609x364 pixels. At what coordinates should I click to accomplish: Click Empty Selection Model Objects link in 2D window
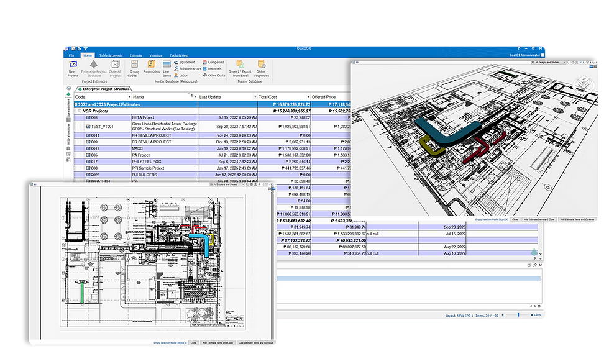click(x=170, y=343)
